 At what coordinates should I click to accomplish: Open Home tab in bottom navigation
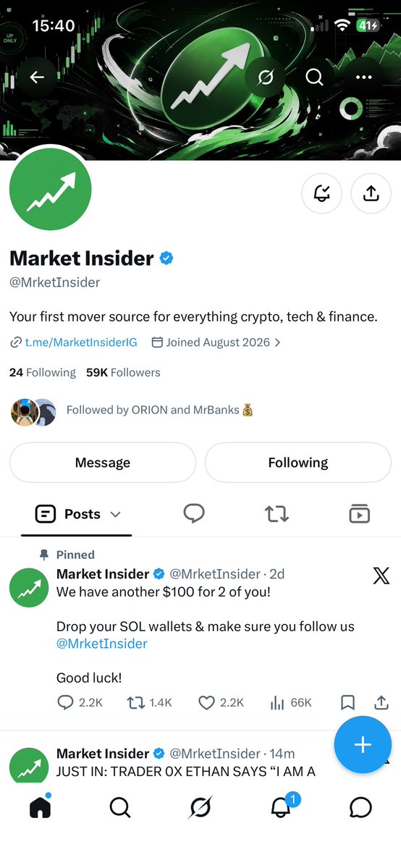coord(40,808)
